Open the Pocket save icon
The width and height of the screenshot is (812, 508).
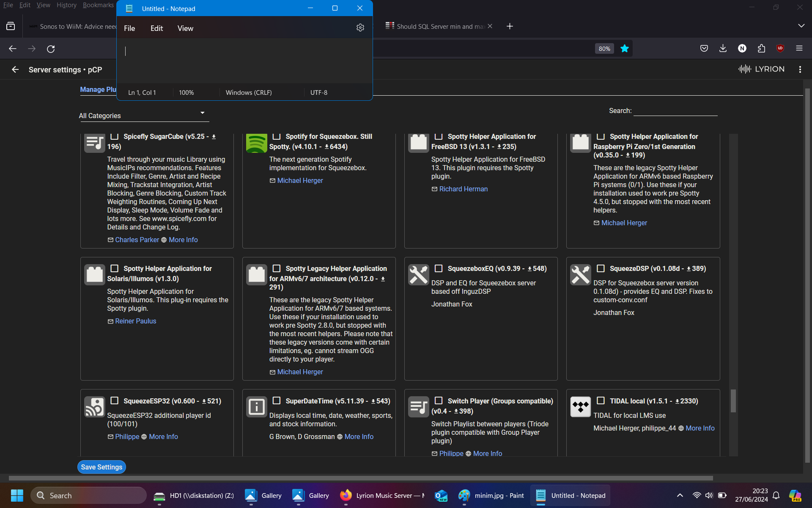(x=704, y=49)
